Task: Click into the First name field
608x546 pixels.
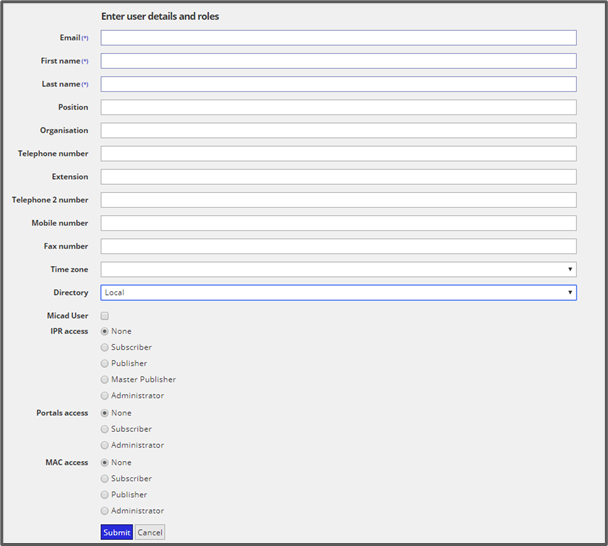Action: pos(338,61)
